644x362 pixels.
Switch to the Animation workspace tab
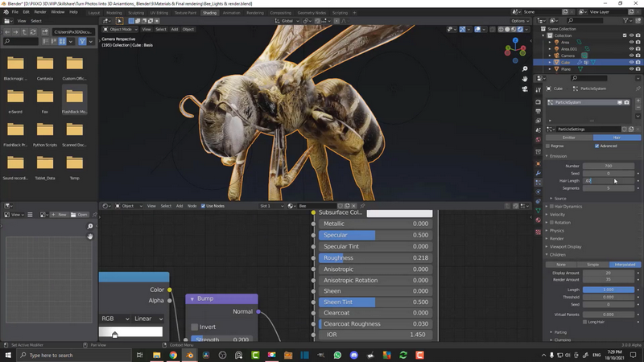point(231,13)
